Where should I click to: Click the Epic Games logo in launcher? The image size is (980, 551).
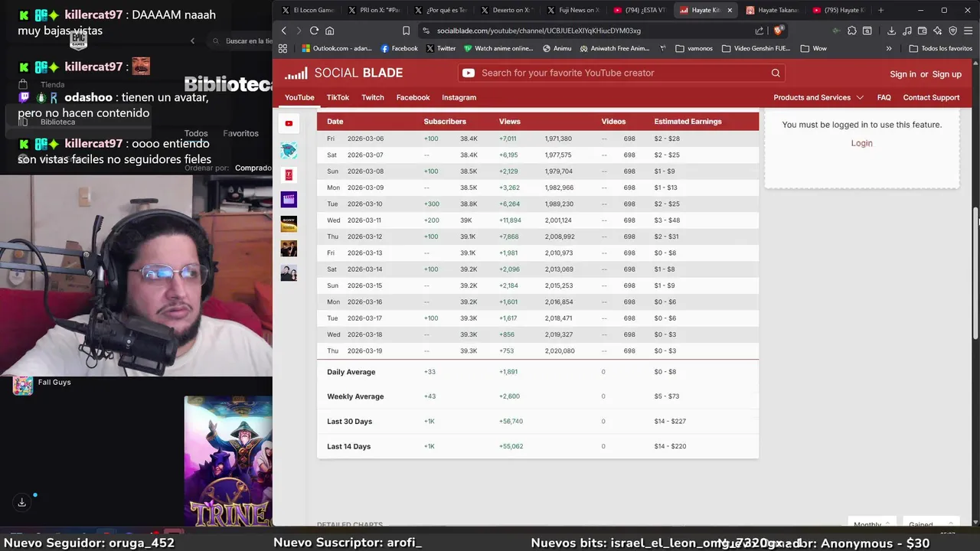tap(78, 40)
